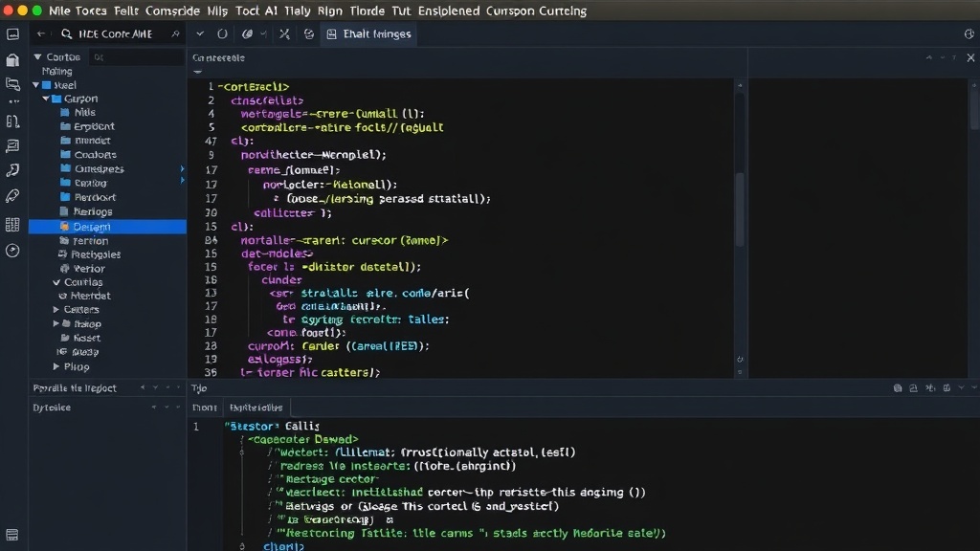Click the fold marker beside Cacecater Dawad line
This screenshot has height=551, width=980.
242,440
